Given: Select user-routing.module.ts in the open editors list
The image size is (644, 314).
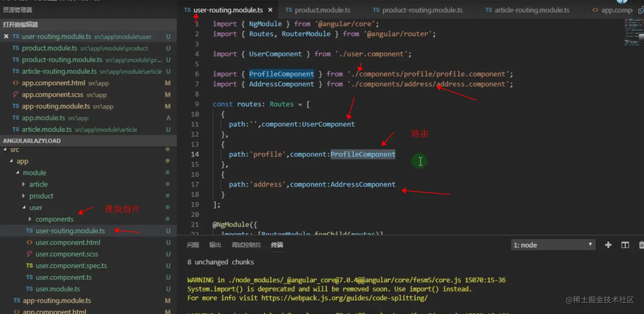Looking at the screenshot, I should pyautogui.click(x=88, y=37).
